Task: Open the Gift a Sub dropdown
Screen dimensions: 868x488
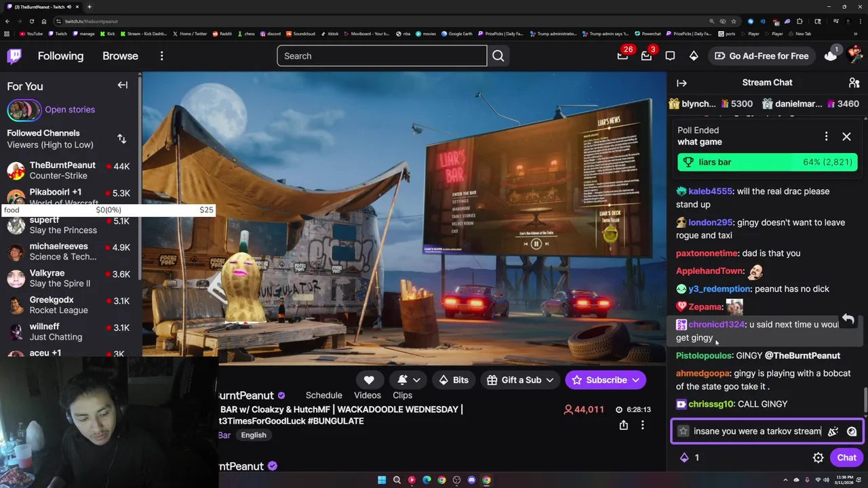Action: click(x=521, y=380)
